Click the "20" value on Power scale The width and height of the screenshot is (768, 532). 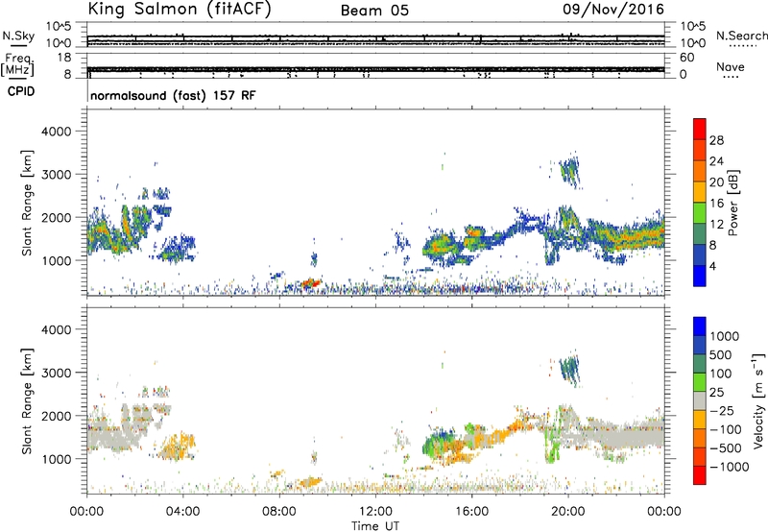716,182
